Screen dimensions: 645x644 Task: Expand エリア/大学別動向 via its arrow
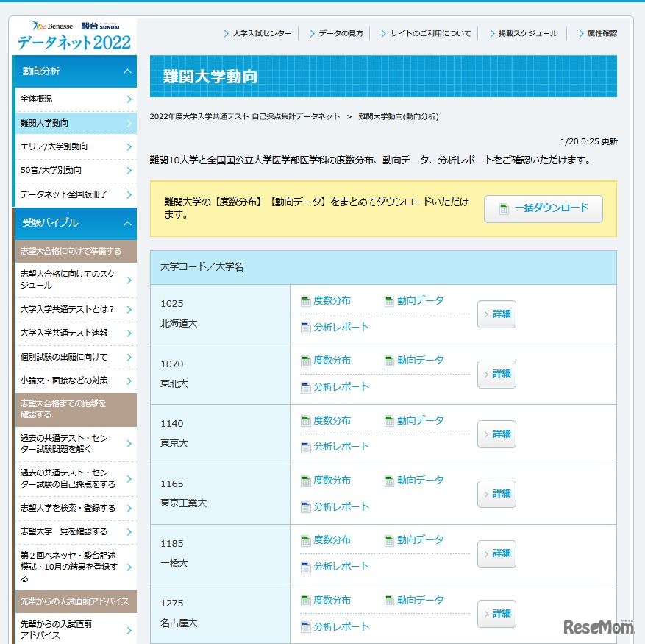[x=131, y=146]
